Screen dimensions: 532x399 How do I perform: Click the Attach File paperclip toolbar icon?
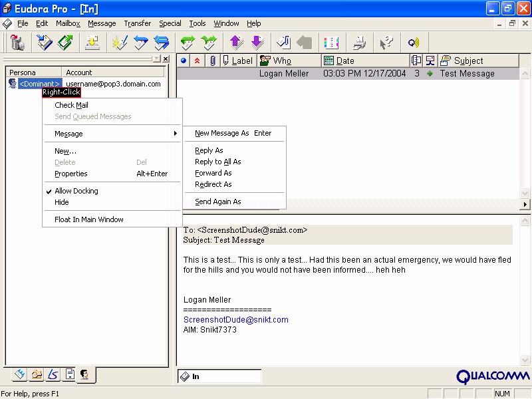283,43
